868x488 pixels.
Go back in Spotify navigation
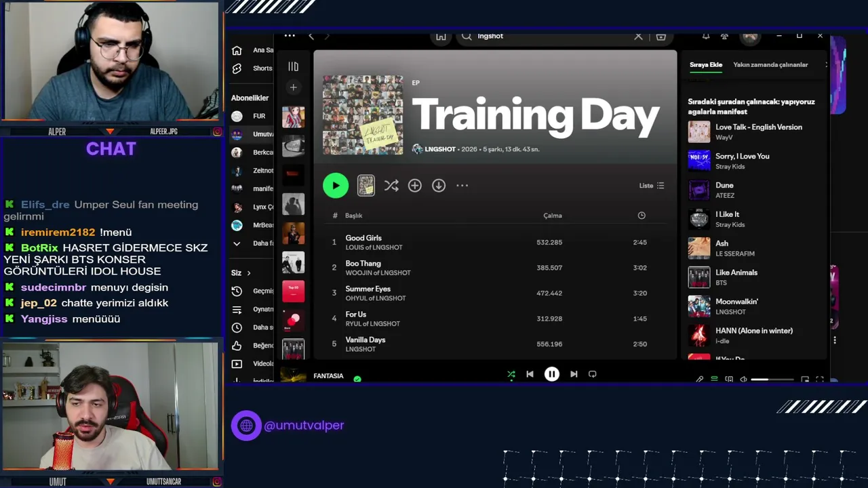[311, 36]
